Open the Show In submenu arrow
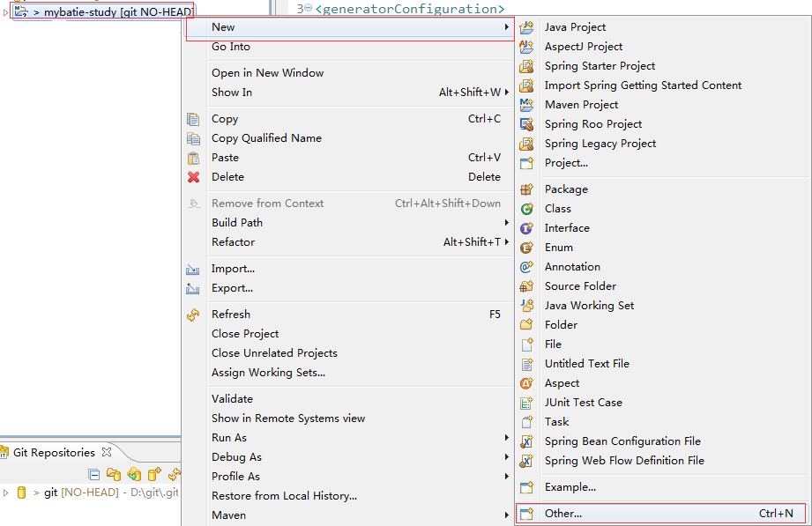This screenshot has height=526, width=812. [x=506, y=93]
